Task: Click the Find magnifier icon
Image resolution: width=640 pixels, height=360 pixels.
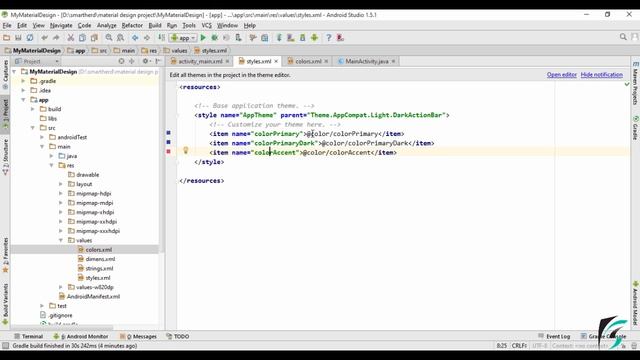Action: pos(109,38)
